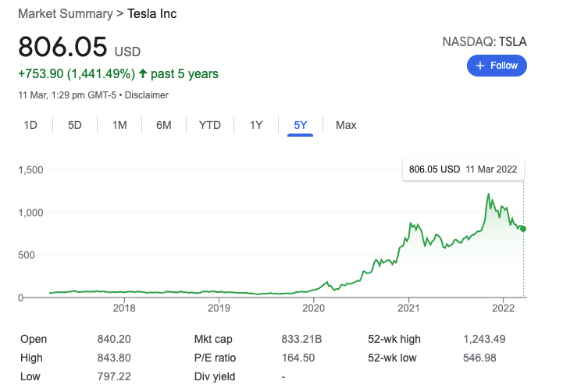Open the Disclaimer link
The height and width of the screenshot is (392, 563).
(x=147, y=95)
